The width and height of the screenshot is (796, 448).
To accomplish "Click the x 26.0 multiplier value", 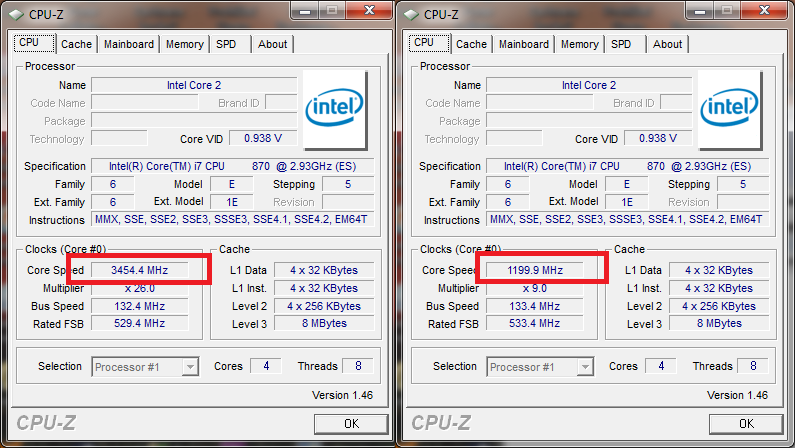I will (140, 288).
